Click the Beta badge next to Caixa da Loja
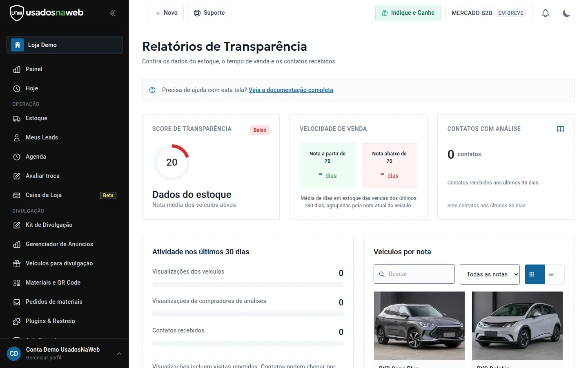The width and height of the screenshot is (588, 368). pyautogui.click(x=108, y=195)
